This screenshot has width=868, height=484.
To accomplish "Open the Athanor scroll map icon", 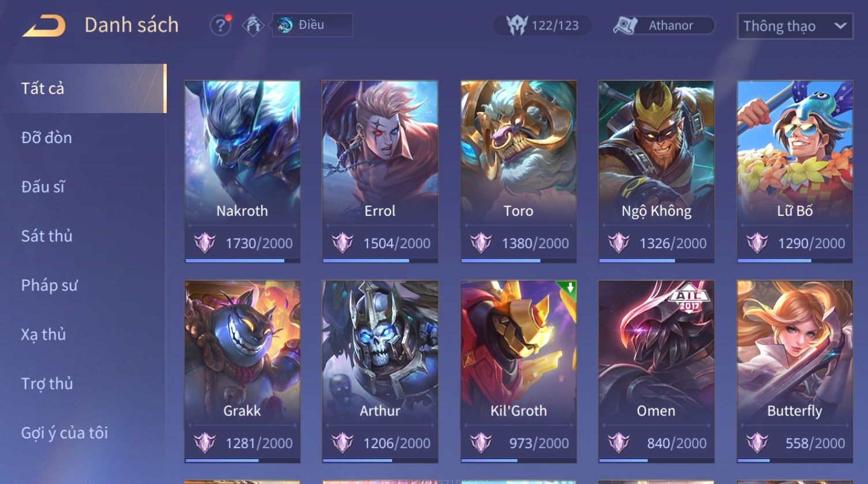I will 625,25.
